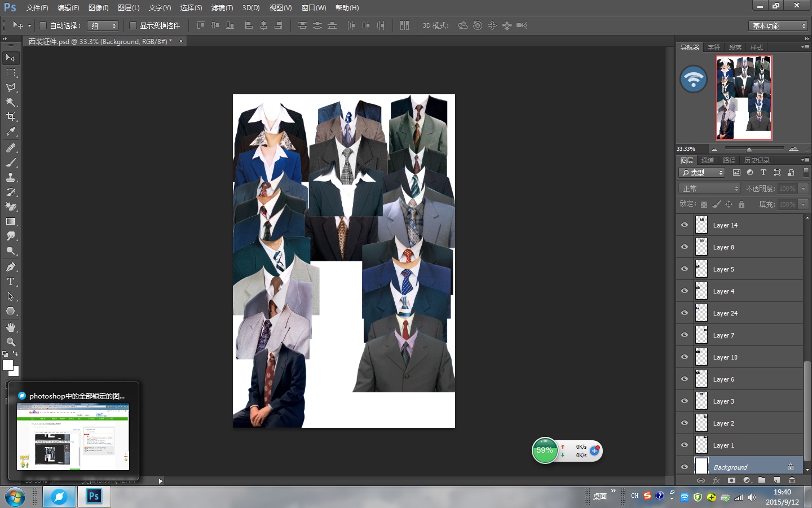Select the Healing Brush tool
Viewport: 812px width, 508px height.
(x=11, y=148)
